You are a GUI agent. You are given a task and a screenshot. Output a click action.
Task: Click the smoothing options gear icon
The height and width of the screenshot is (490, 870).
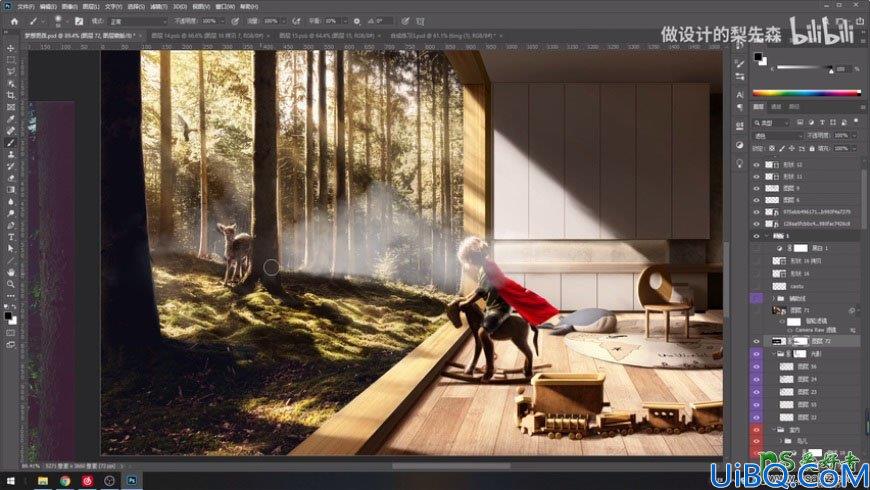(x=357, y=21)
